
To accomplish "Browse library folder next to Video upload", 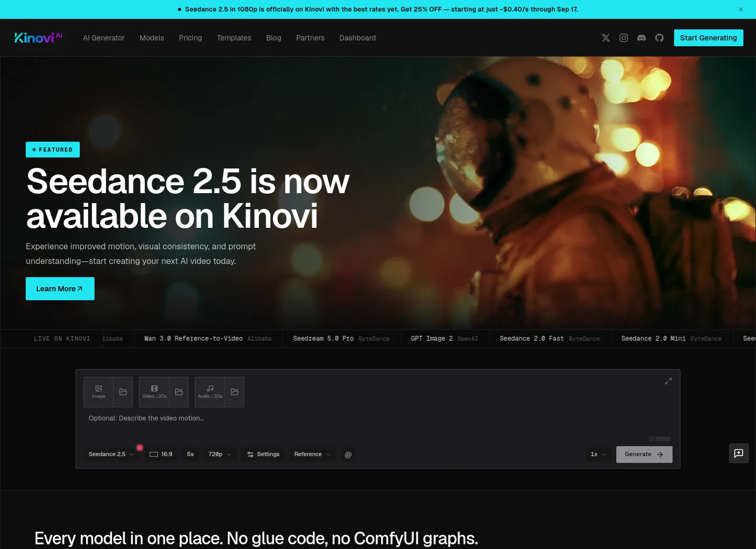I will (179, 392).
